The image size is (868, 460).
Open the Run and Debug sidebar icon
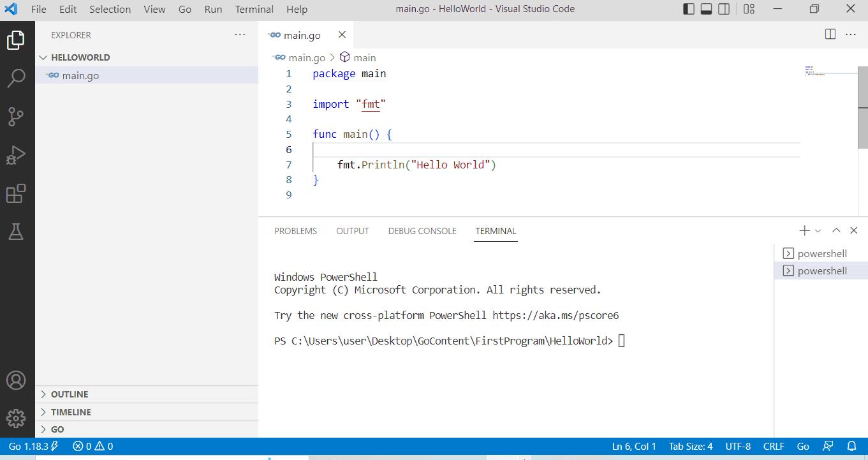click(x=15, y=154)
